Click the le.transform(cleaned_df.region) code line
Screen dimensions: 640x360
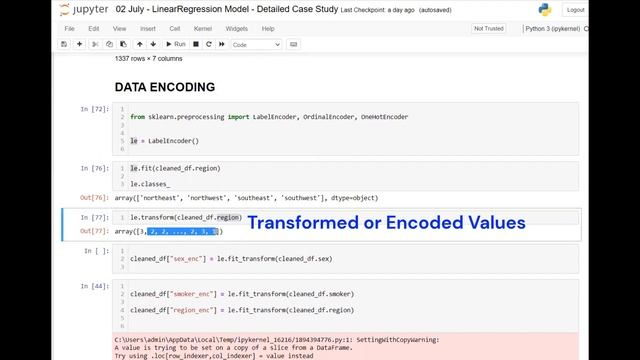[186, 217]
